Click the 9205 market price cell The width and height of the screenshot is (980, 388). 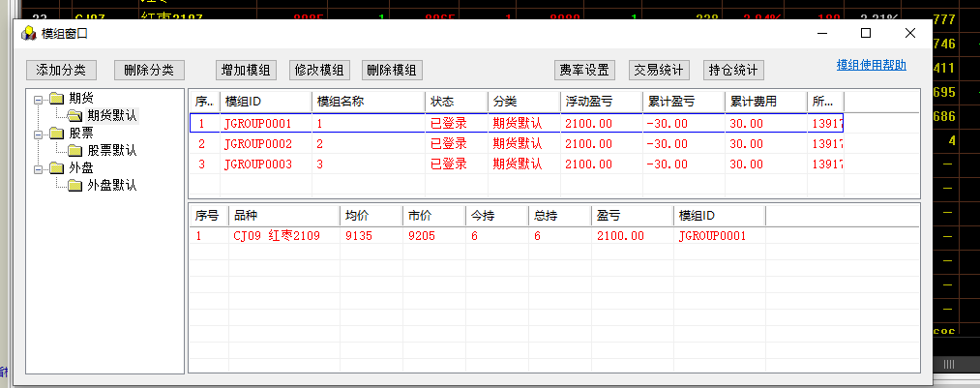pos(421,235)
